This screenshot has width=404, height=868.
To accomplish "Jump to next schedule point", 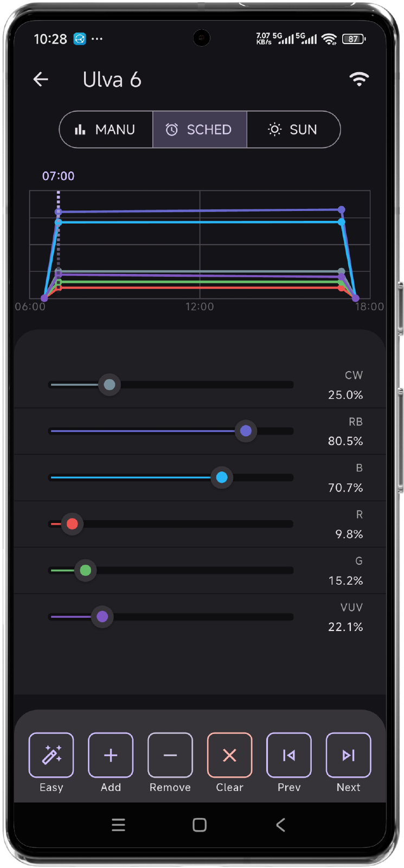I will [x=348, y=755].
